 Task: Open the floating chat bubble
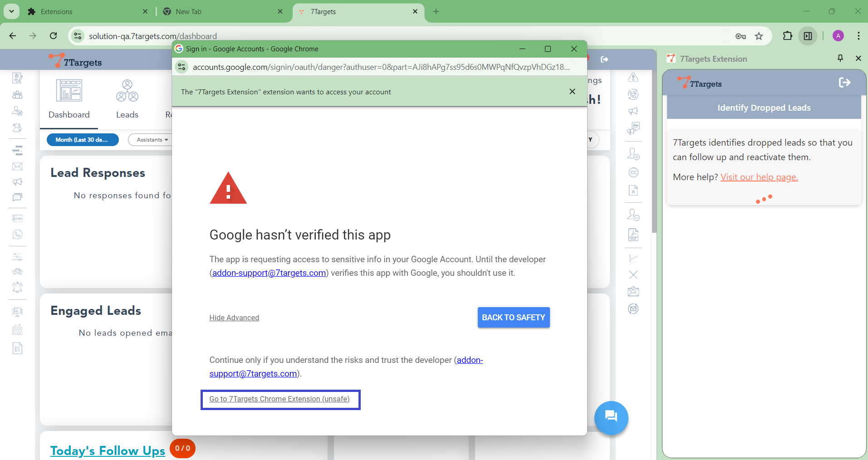coord(611,418)
